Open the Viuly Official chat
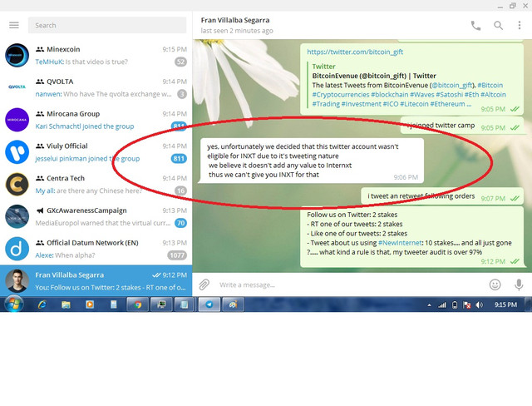Screen dimensions: 532x406 (96, 152)
